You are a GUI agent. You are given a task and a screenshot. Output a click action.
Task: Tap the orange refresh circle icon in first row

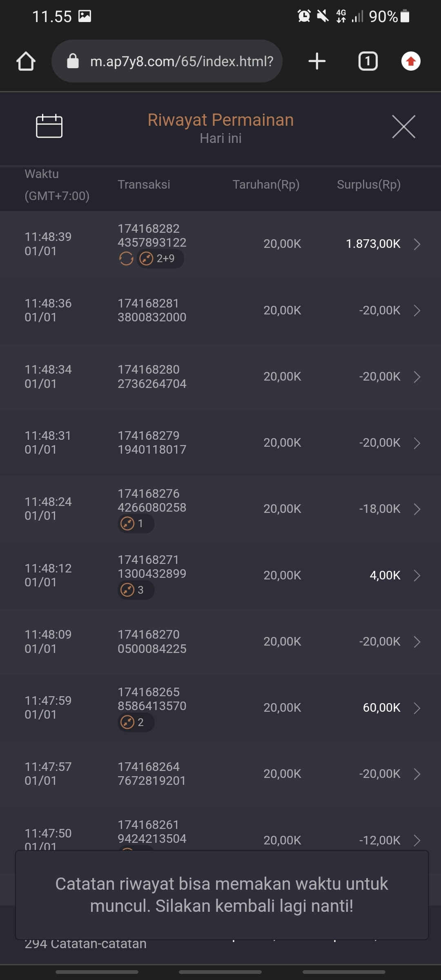(x=126, y=258)
